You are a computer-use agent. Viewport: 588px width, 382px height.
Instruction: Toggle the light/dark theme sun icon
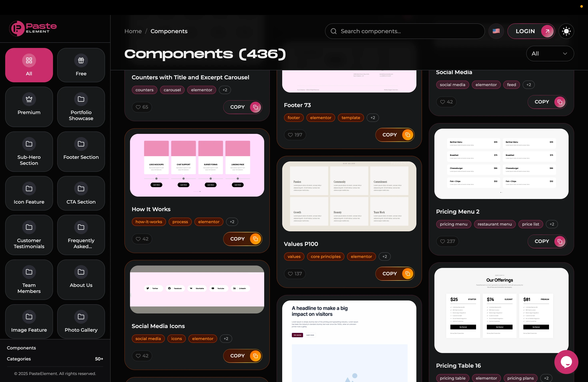click(566, 31)
